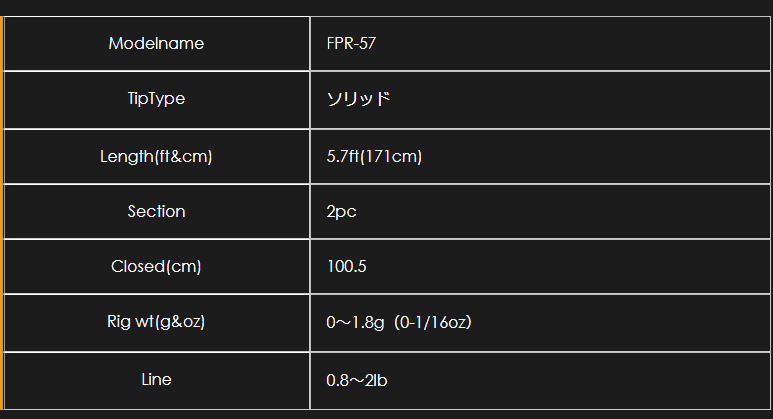
Task: Click the Length(ft&cm) label
Action: 156,156
